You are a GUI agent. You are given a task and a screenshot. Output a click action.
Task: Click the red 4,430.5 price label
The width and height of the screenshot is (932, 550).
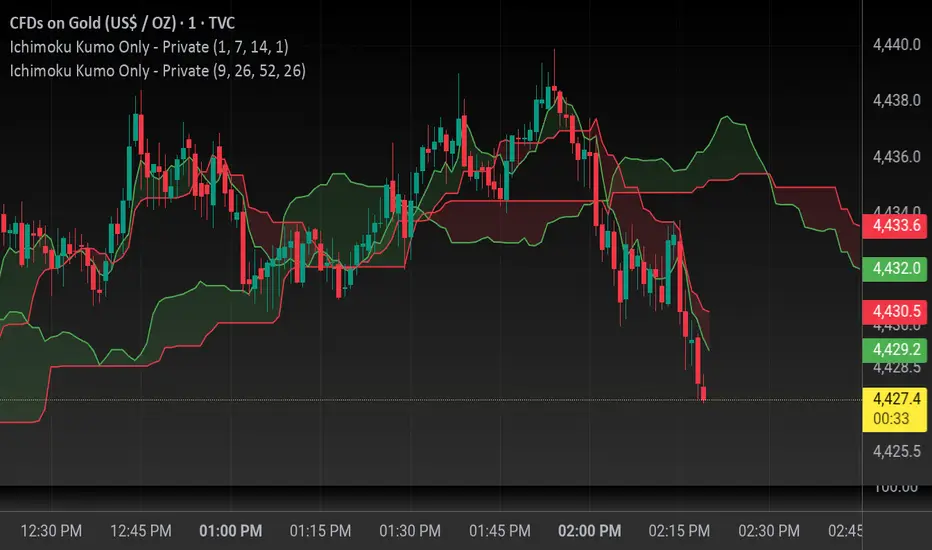(895, 312)
